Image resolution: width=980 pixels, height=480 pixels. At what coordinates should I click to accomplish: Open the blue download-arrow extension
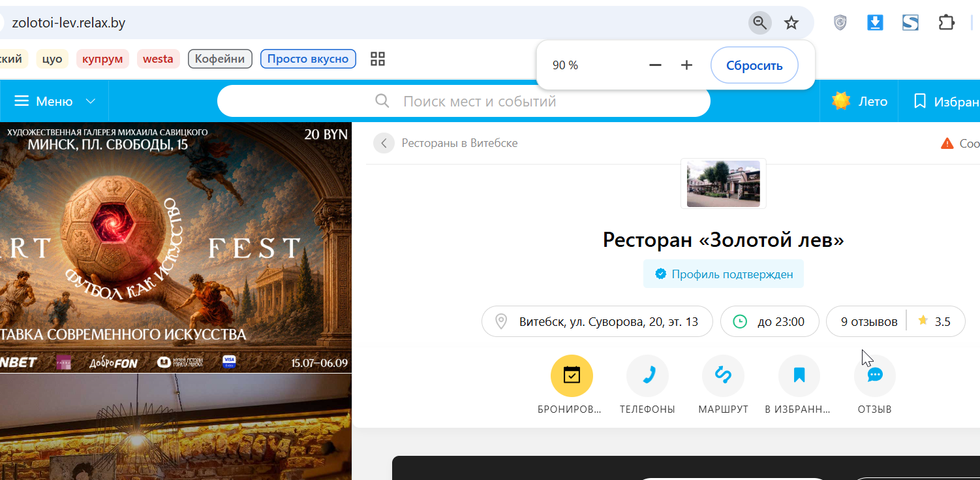pyautogui.click(x=875, y=23)
